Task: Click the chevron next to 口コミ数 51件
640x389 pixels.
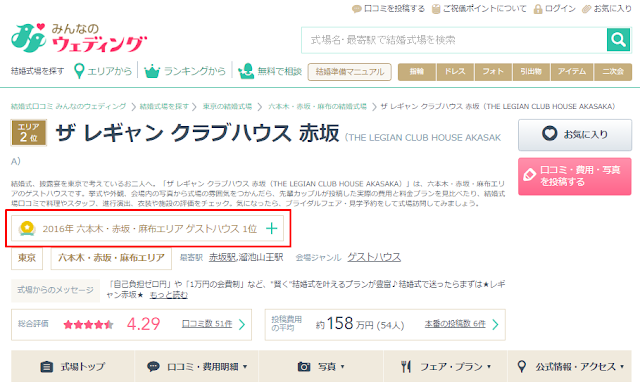Action: pos(242,325)
